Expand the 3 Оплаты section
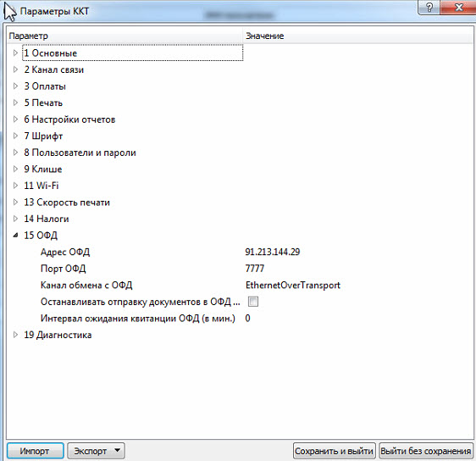This screenshot has width=476, height=461. click(x=15, y=86)
